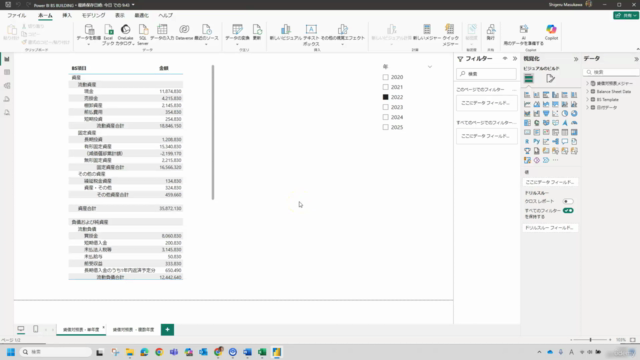The height and width of the screenshot is (360, 640).
Task: Expand the Balance Sheet Data table
Action: (588, 91)
